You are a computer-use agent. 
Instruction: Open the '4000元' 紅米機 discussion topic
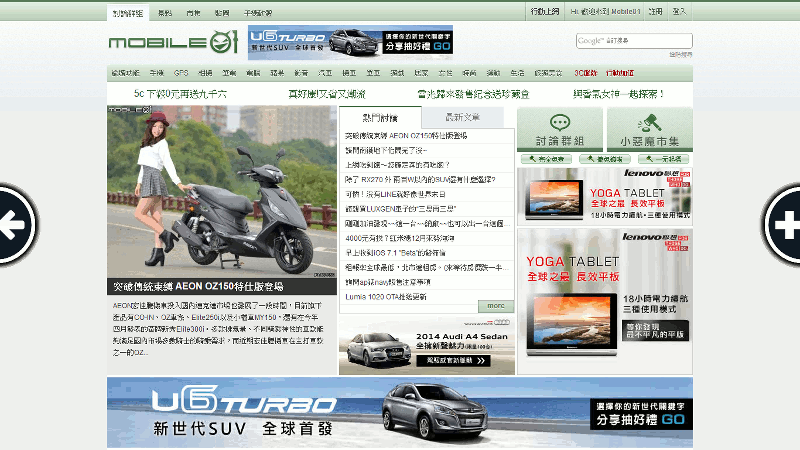pyautogui.click(x=399, y=238)
